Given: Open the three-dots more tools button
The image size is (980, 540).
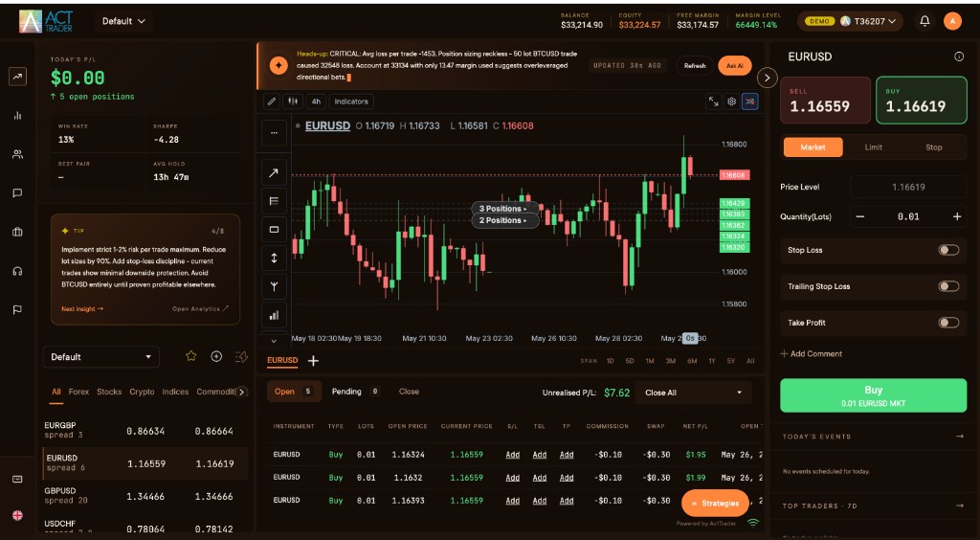Looking at the screenshot, I should coord(274,133).
